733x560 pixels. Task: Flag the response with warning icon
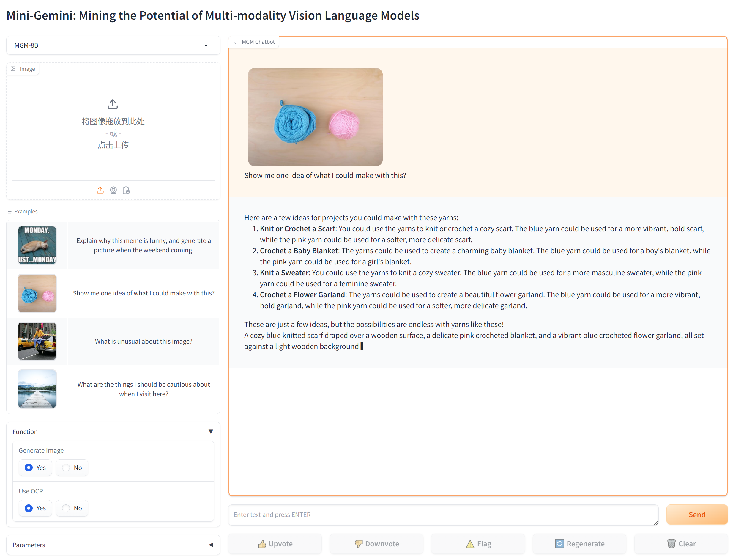tap(478, 544)
